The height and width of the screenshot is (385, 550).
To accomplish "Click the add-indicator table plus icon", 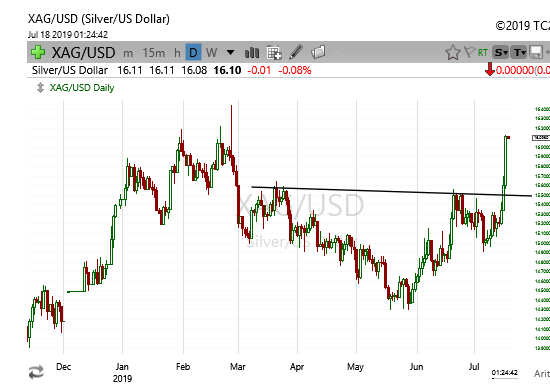I will click(274, 53).
